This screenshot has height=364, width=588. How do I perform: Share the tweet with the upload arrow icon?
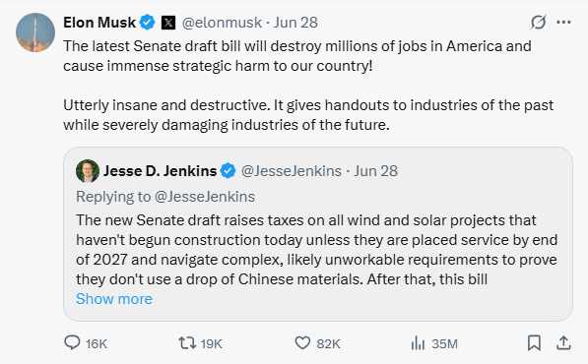coord(563,342)
